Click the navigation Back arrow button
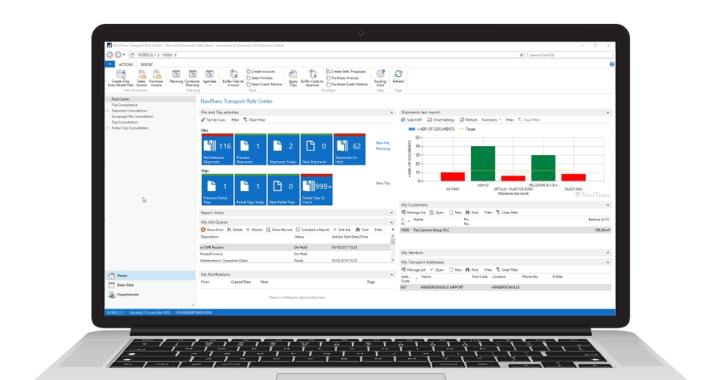Screen dimensions: 720x380 (x=110, y=55)
